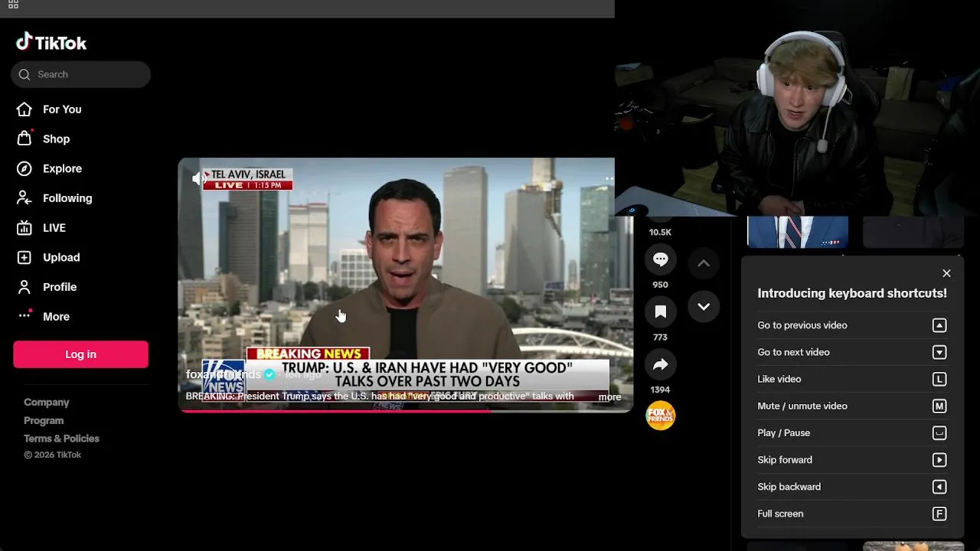Image resolution: width=980 pixels, height=551 pixels.
Task: Open the Fox & Friends avatar
Action: coord(660,416)
